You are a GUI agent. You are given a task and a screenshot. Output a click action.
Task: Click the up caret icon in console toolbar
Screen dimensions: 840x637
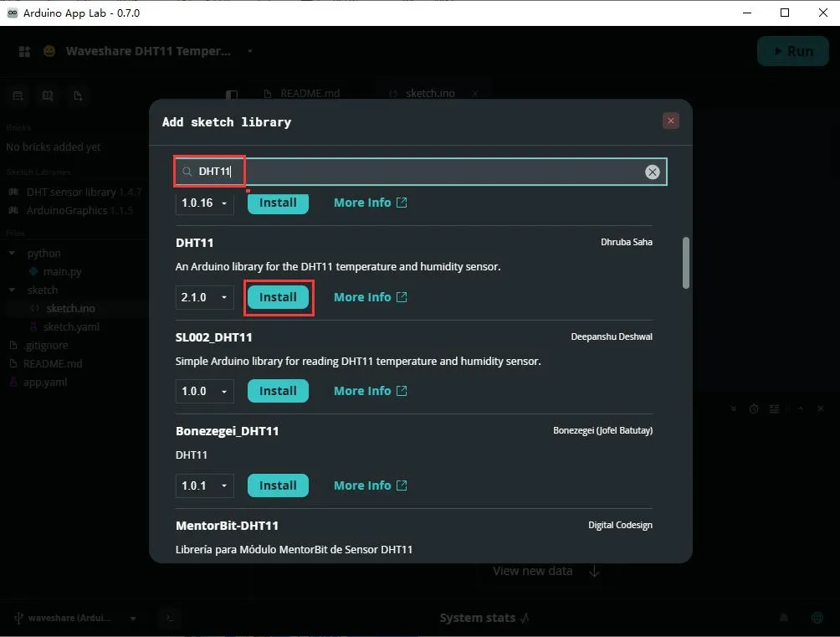click(801, 408)
